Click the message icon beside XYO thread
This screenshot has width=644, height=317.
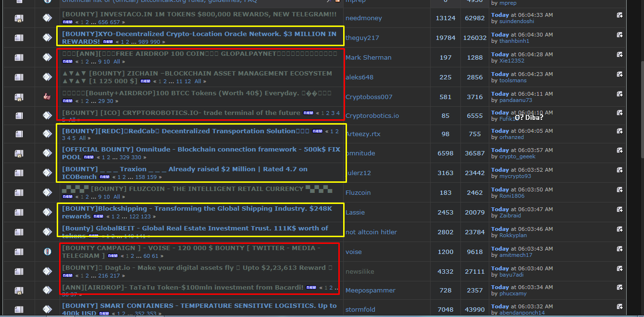click(x=47, y=38)
